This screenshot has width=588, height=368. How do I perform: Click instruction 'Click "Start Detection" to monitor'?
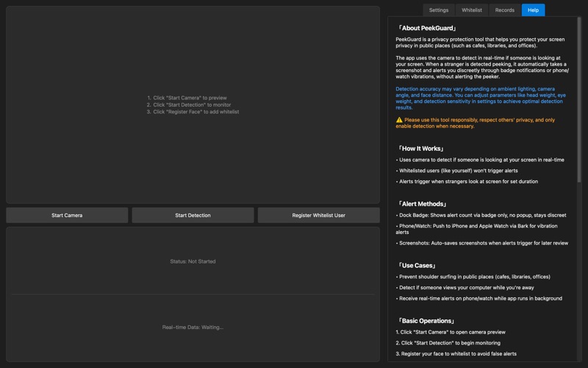tap(189, 105)
